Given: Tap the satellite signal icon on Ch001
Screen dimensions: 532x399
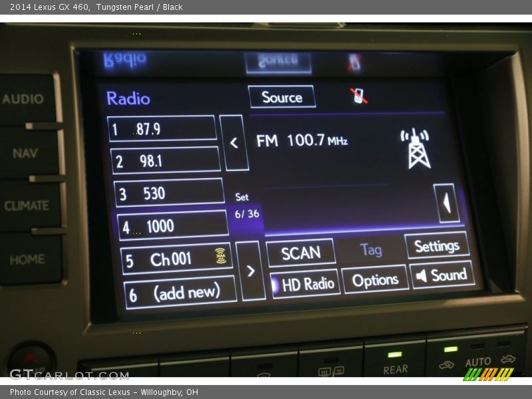Looking at the screenshot, I should [x=220, y=257].
